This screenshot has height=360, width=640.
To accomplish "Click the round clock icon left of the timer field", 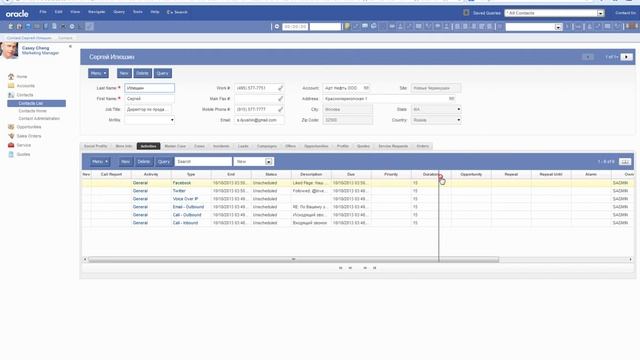I will [x=277, y=27].
